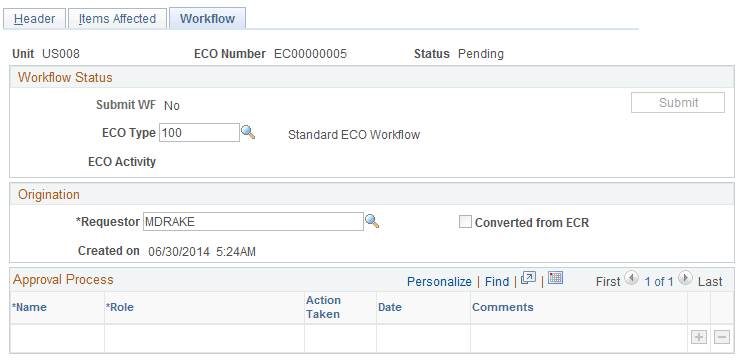Screen dimensions: 750x362
Task: Switch to the Header tab
Action: 34,19
